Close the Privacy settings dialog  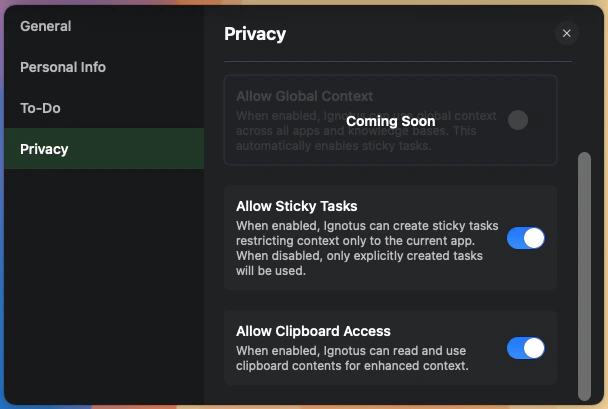[x=567, y=33]
